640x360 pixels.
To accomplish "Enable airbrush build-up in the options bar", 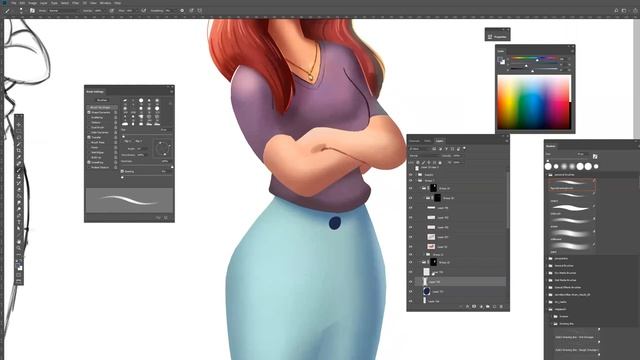I will tap(144, 11).
